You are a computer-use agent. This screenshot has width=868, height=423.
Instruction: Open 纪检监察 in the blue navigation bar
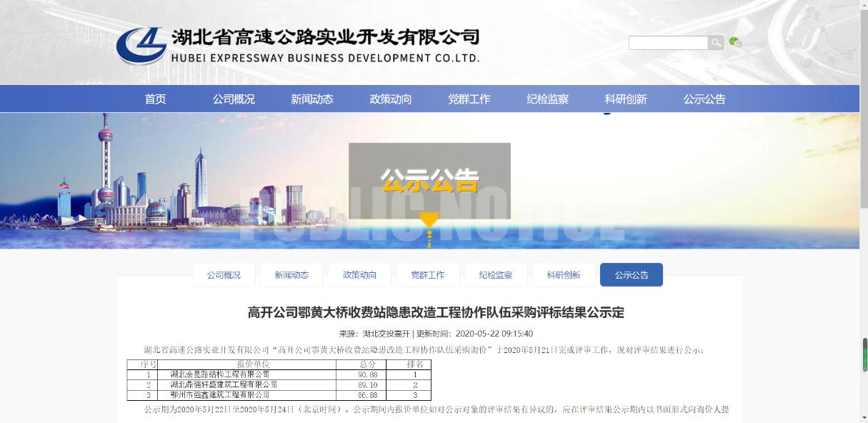click(x=548, y=99)
